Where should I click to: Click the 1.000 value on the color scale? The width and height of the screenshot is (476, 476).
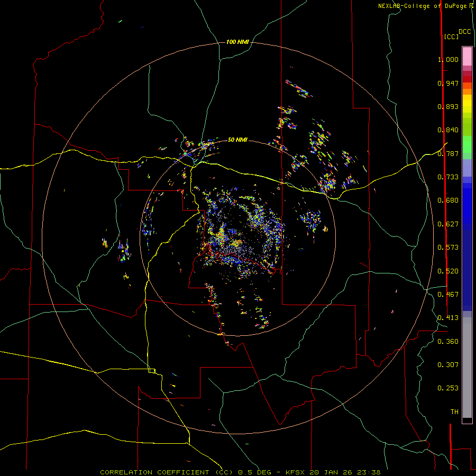click(448, 59)
